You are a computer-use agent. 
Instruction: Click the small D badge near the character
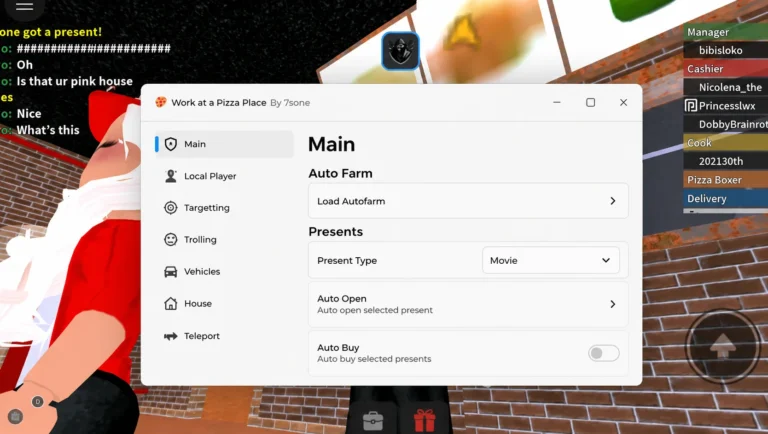click(38, 402)
